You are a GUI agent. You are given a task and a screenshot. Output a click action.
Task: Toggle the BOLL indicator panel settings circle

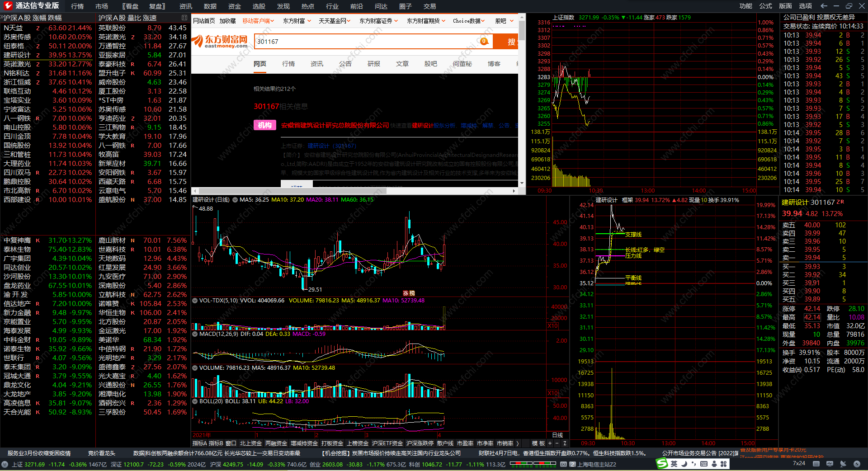click(195, 401)
